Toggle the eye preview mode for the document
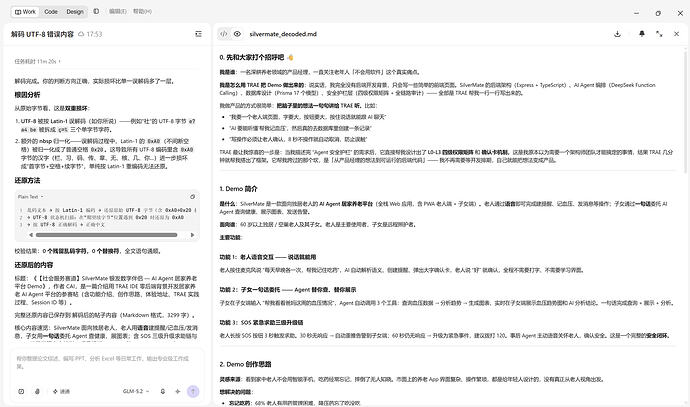Image resolution: width=690 pixels, height=407 pixels. pyautogui.click(x=237, y=34)
